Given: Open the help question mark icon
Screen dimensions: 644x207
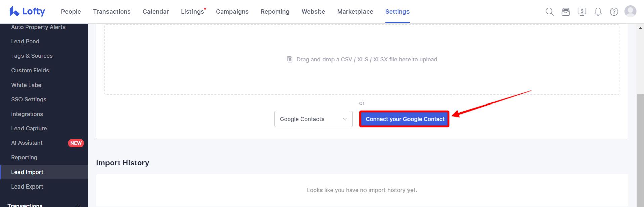Looking at the screenshot, I should click(614, 12).
